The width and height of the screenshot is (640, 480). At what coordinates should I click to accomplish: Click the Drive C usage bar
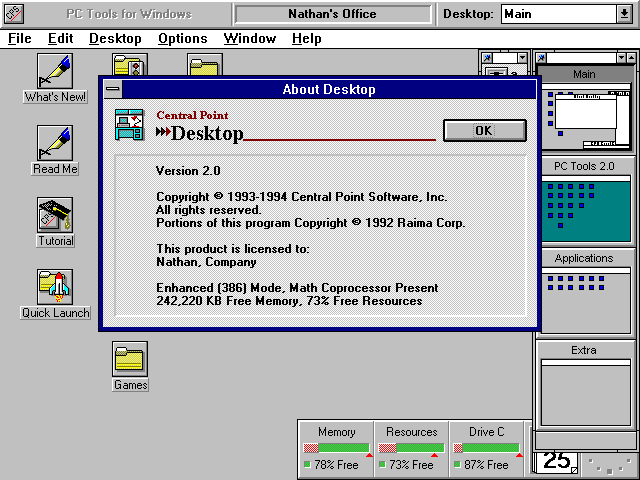point(486,448)
